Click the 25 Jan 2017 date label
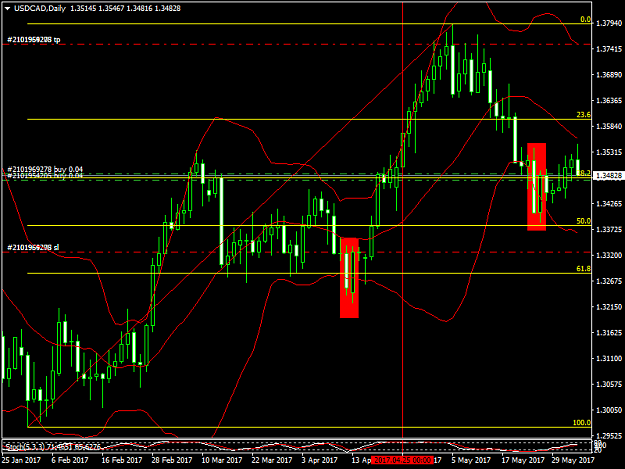Viewport: 625px width, 469px height. tap(21, 460)
